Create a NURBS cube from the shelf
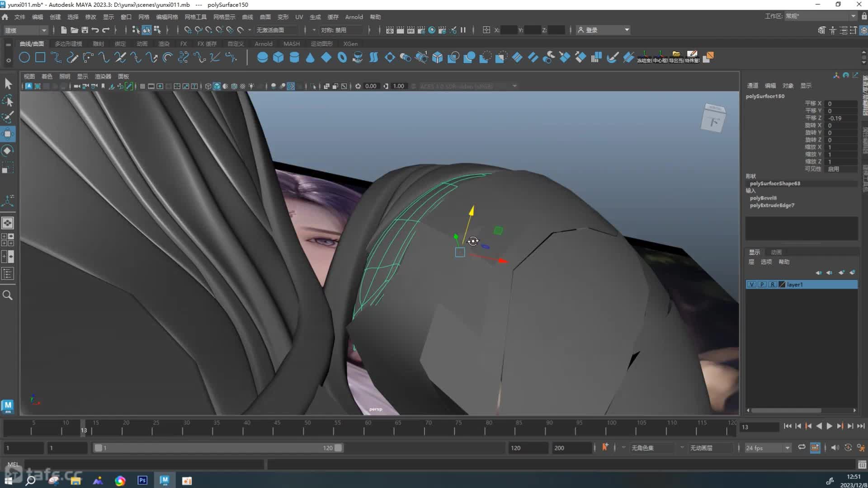Screen dimensions: 868x488 pyautogui.click(x=278, y=57)
